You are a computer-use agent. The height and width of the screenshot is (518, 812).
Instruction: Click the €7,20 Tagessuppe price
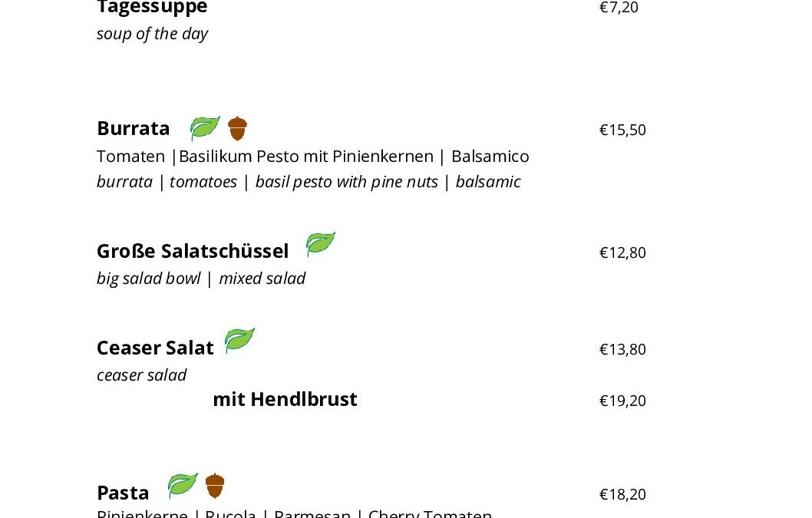pos(619,8)
